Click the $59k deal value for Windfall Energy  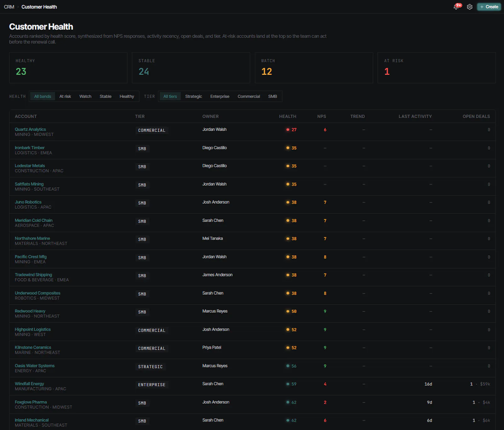[x=485, y=384]
